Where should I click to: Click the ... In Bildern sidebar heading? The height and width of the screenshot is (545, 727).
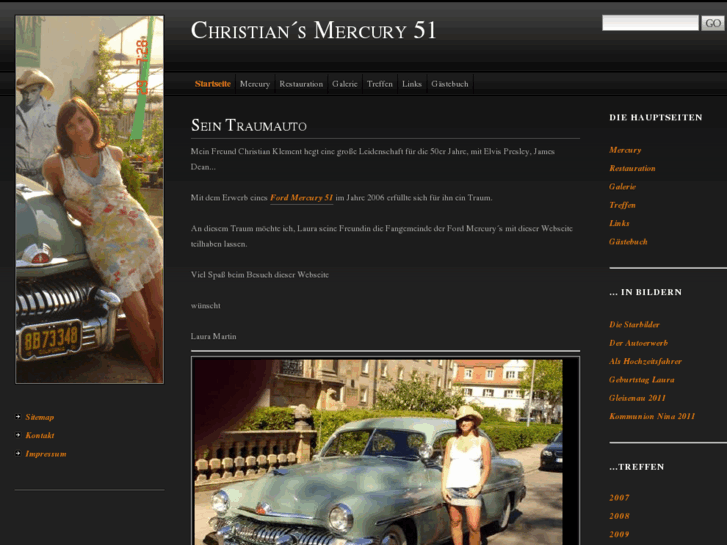click(645, 292)
